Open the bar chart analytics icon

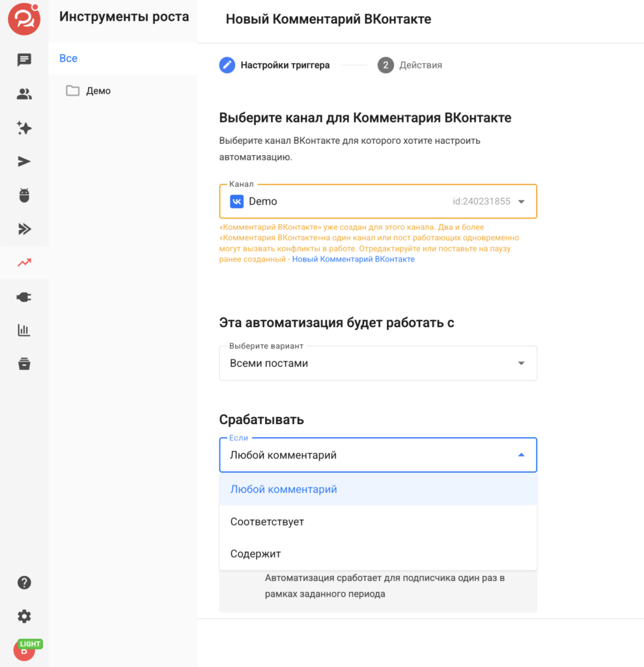tap(24, 330)
